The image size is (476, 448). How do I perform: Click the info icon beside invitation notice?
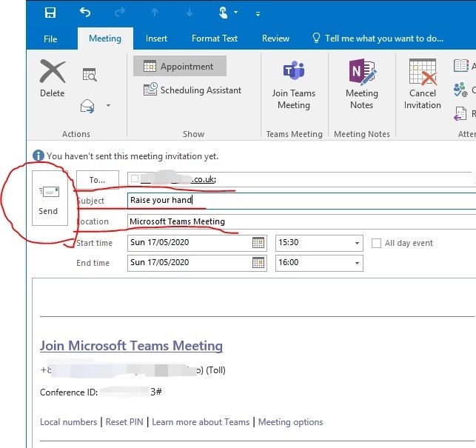38,156
